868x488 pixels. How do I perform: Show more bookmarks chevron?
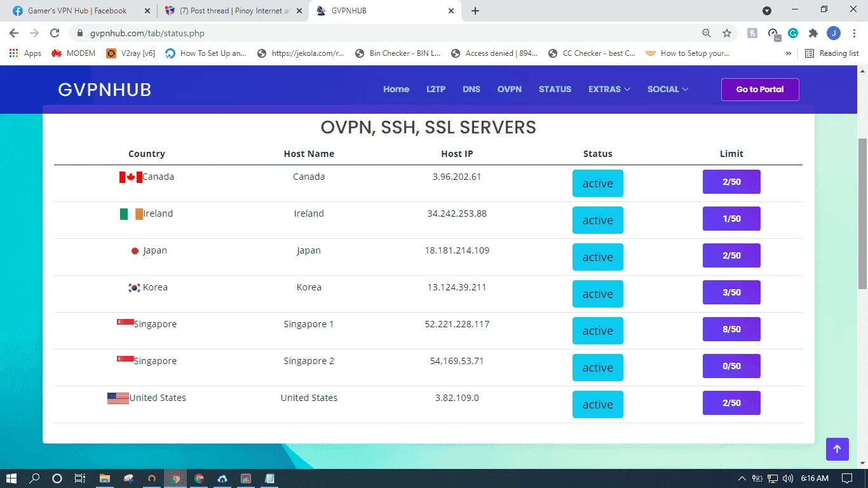click(789, 53)
